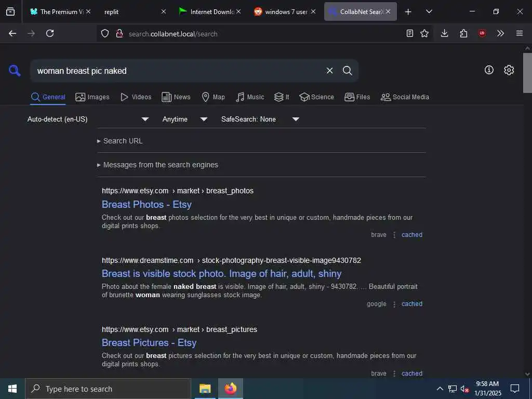The height and width of the screenshot is (399, 532).
Task: Click the SearXNG magnifier logo
Action: click(x=15, y=71)
